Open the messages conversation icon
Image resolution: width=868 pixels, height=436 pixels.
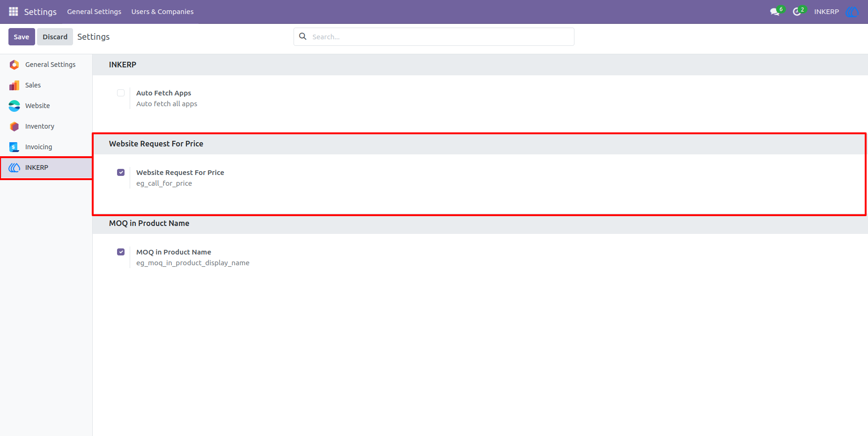pos(775,12)
